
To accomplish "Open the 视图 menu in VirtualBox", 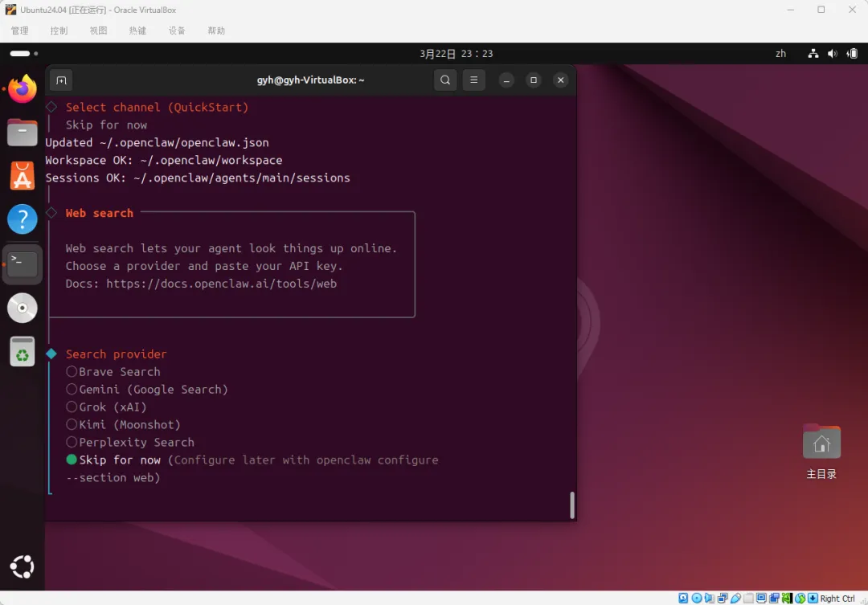I will click(99, 31).
